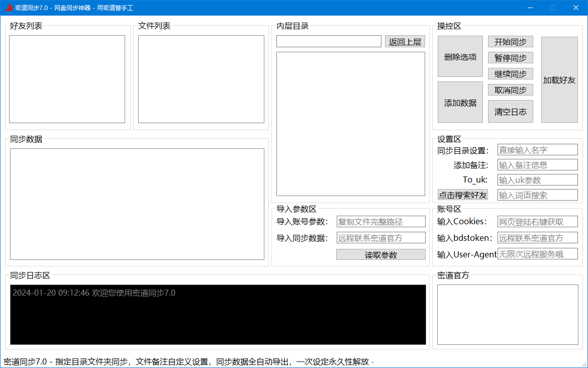The height and width of the screenshot is (368, 588).
Task: Click the 继续同步 button to resume syncing
Action: point(510,74)
